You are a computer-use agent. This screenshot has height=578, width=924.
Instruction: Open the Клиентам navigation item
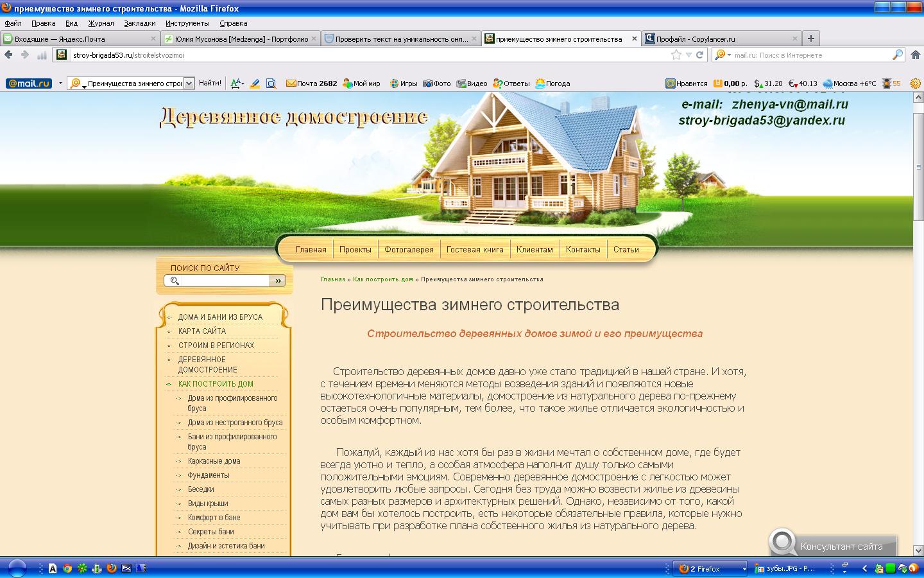click(535, 250)
